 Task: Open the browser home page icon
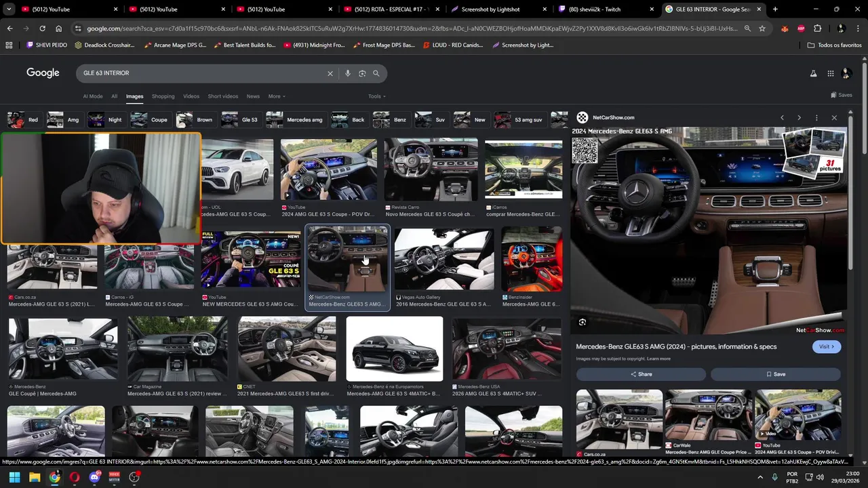pyautogui.click(x=59, y=28)
